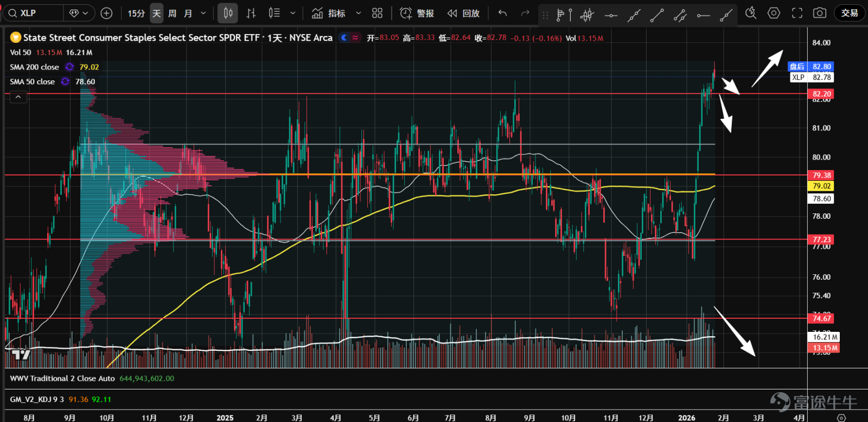Create an alert with 警报
The width and height of the screenshot is (868, 422).
[417, 13]
